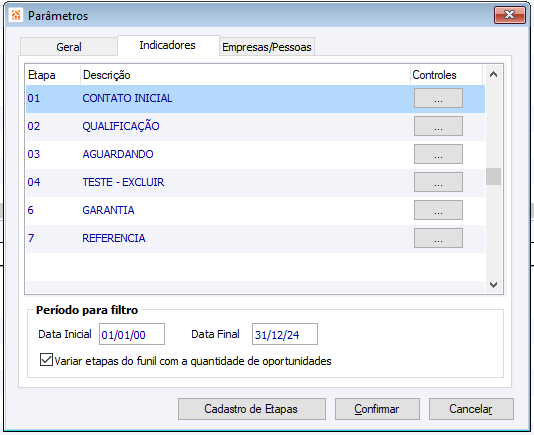Select the Indicadores tab
Image resolution: width=534 pixels, height=435 pixels.
click(x=168, y=45)
